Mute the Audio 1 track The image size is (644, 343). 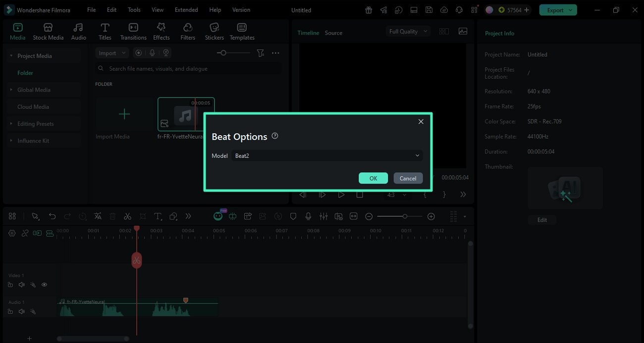(21, 311)
